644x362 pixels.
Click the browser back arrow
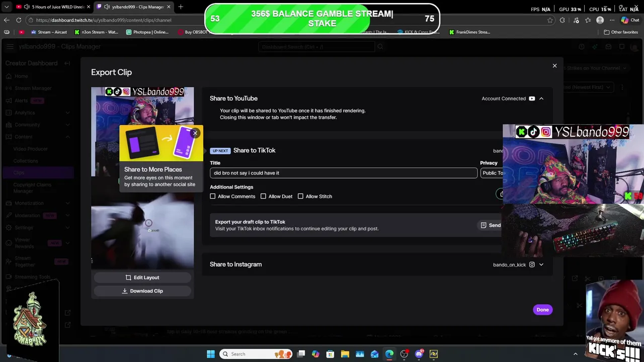[x=7, y=20]
